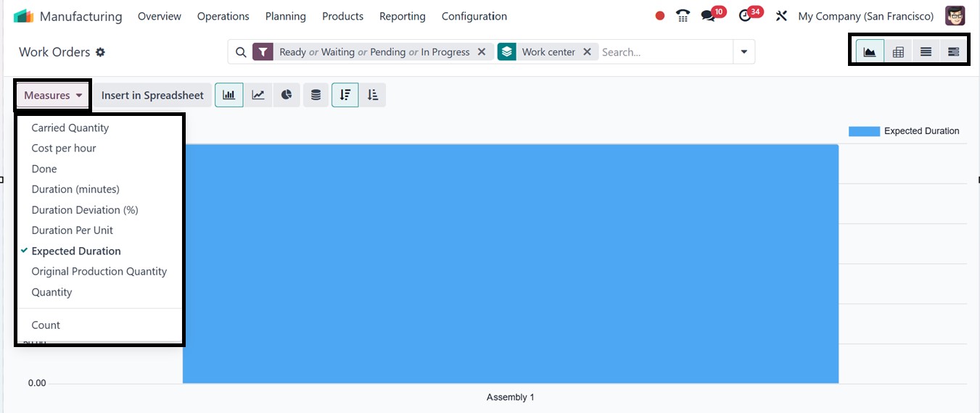Open the Reporting menu

(x=402, y=16)
